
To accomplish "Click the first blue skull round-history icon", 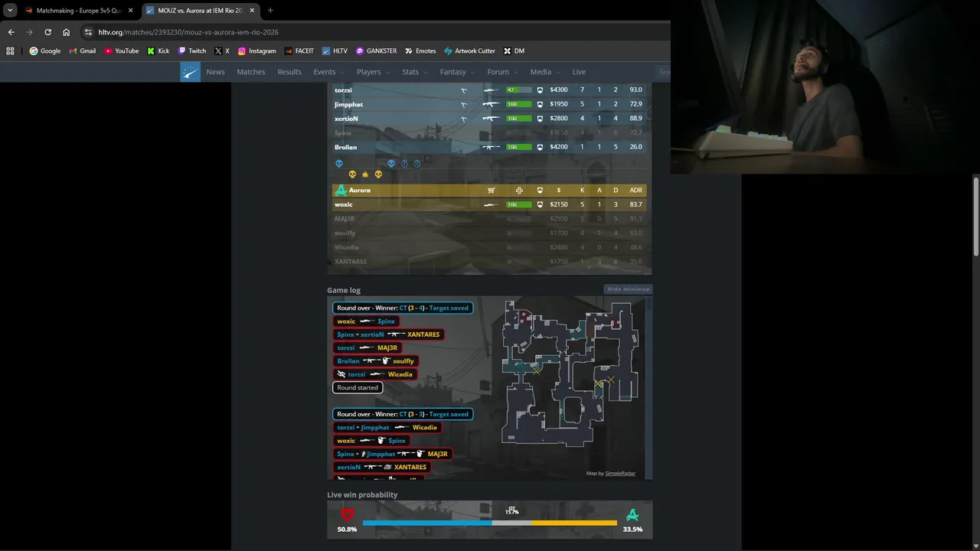I will (339, 164).
